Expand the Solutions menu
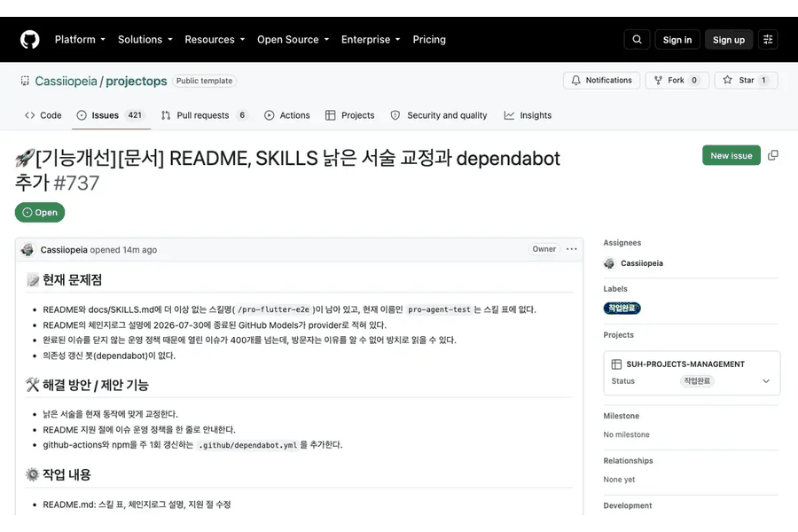Screen dimensions: 798x532 tap(145, 39)
